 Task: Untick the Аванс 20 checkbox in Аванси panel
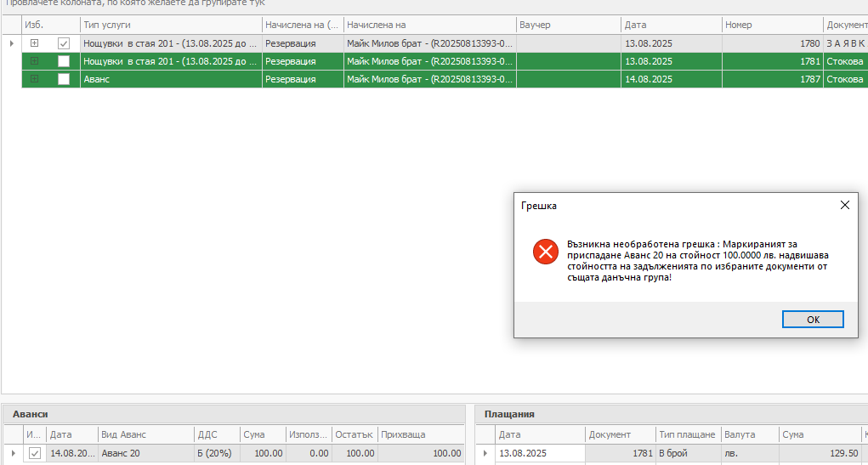coord(35,453)
